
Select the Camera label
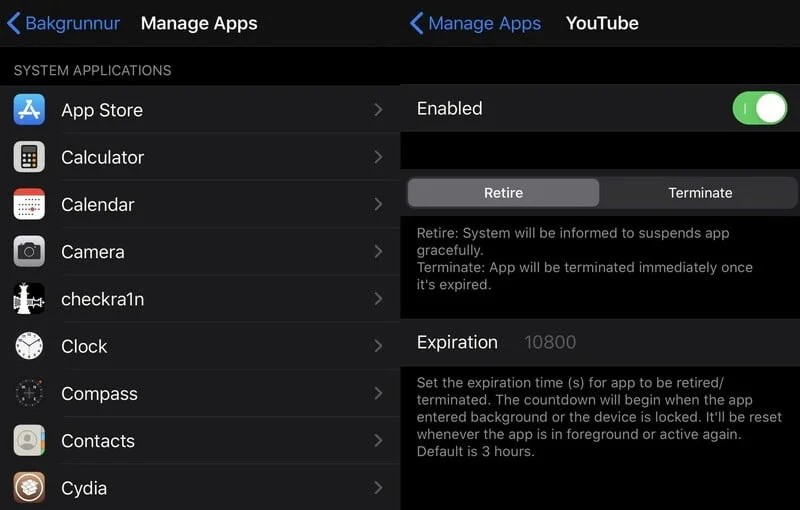(x=93, y=252)
